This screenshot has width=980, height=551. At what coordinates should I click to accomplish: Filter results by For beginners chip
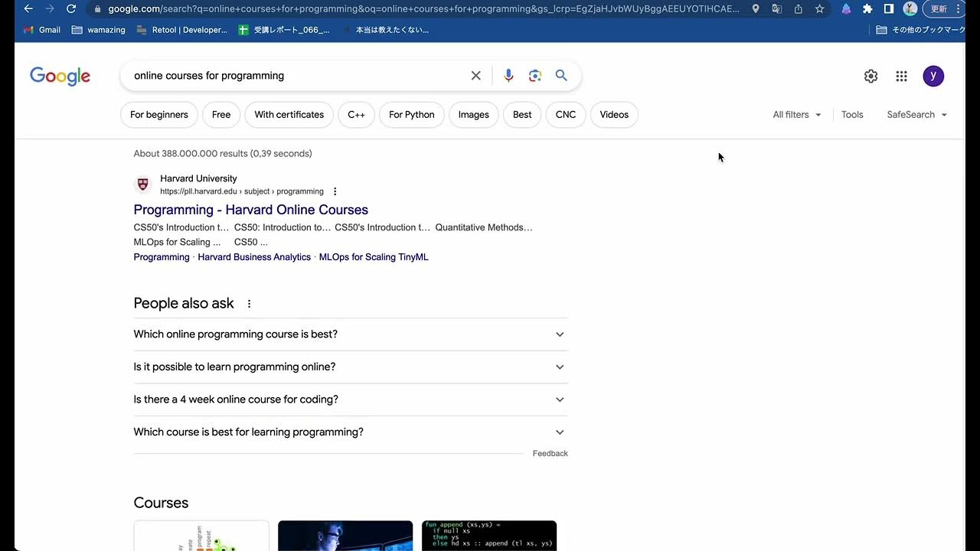159,115
